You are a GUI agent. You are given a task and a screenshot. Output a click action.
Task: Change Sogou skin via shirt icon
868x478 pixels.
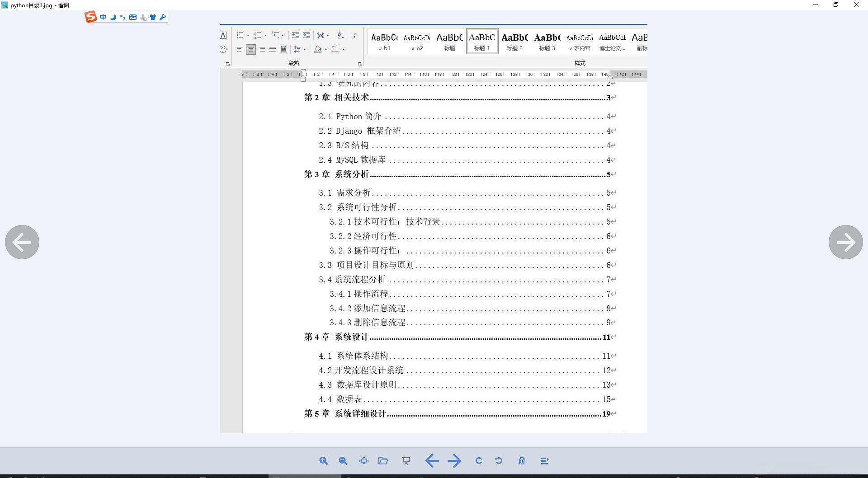click(x=153, y=17)
